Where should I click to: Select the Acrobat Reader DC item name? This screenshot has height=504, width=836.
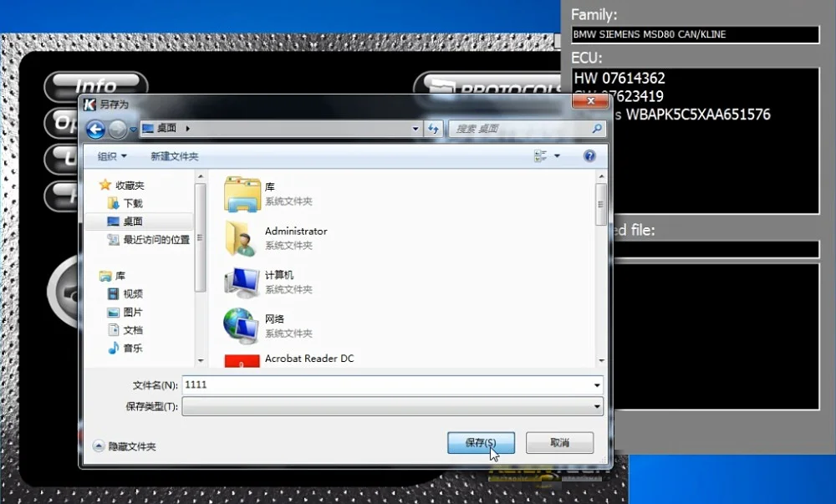[x=309, y=359]
